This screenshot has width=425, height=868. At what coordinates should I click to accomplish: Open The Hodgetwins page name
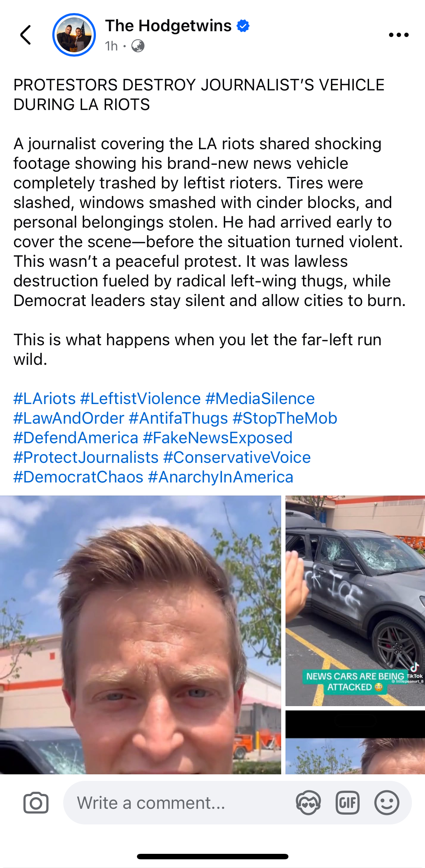[168, 26]
